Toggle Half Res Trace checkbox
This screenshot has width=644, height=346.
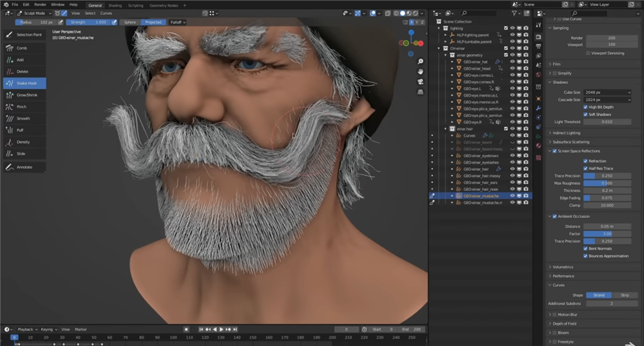(585, 168)
